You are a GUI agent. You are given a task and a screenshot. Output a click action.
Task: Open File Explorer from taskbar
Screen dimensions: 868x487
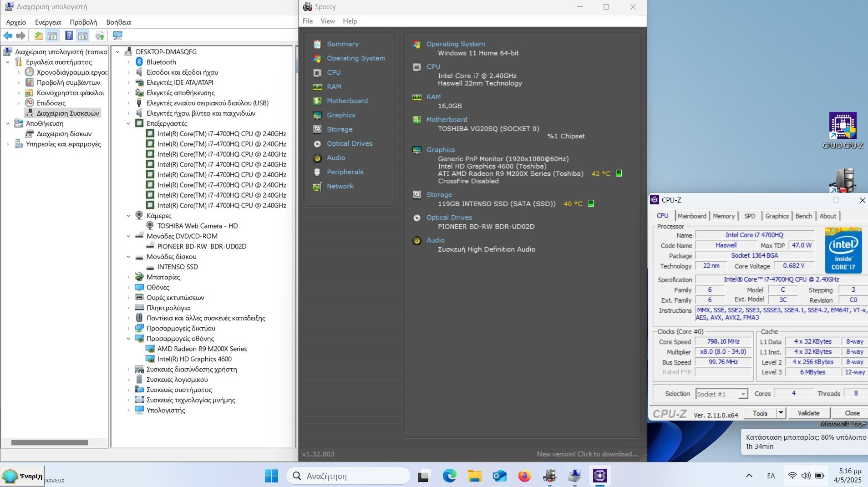(474, 476)
